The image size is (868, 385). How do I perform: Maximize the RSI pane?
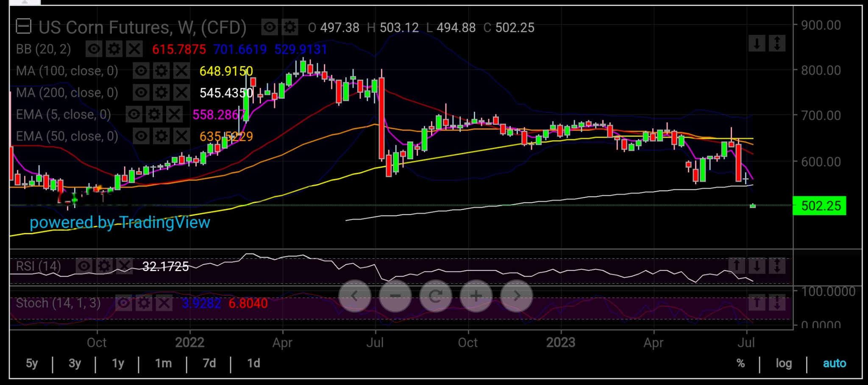(777, 266)
